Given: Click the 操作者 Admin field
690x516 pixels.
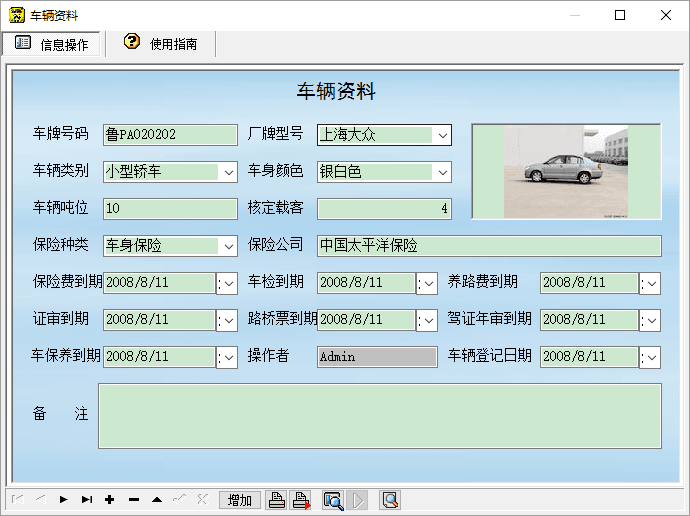Looking at the screenshot, I should point(377,357).
